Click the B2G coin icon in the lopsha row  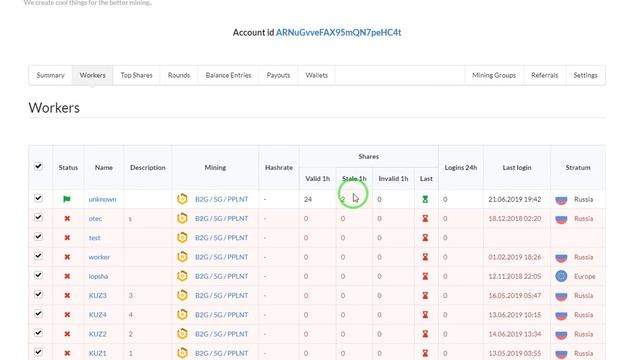[182, 276]
